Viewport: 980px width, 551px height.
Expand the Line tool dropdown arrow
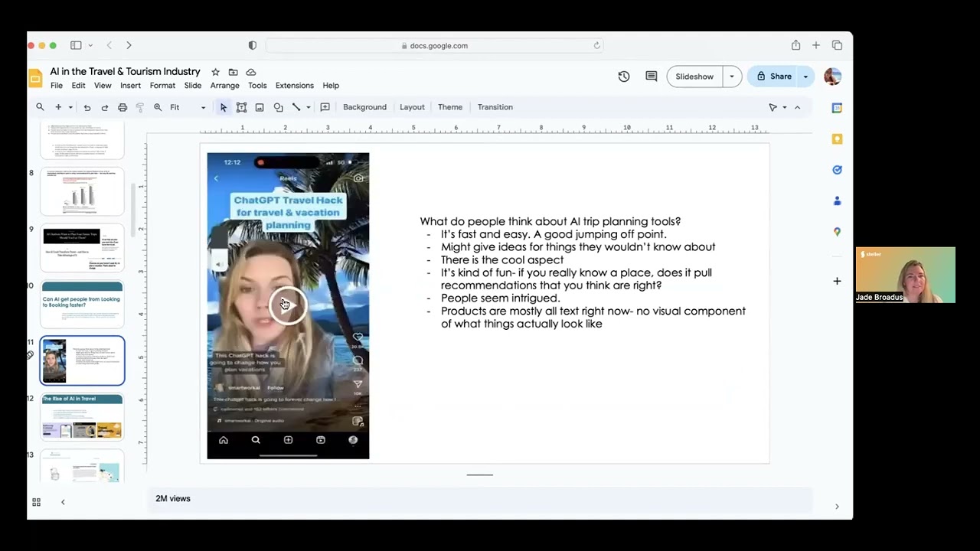308,107
